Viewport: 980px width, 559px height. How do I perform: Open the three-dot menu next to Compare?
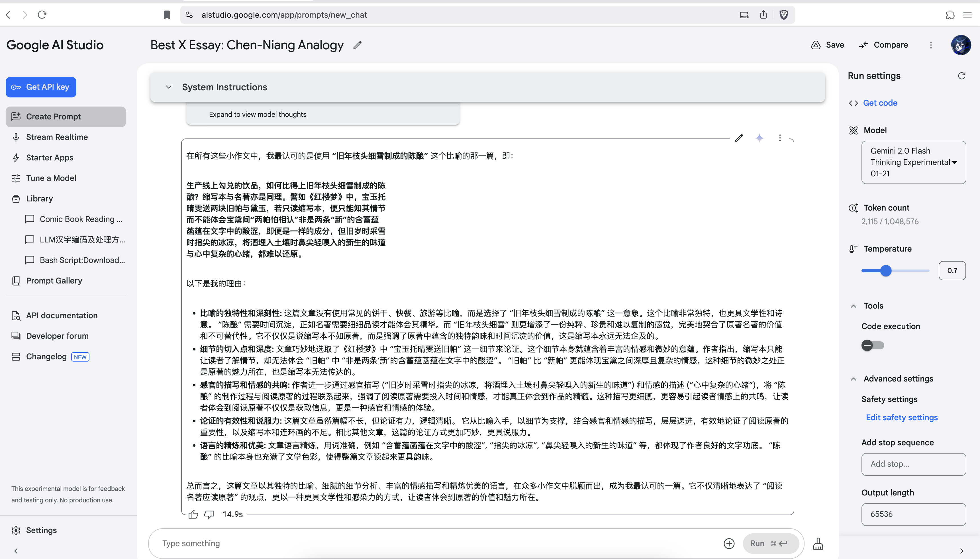(x=931, y=45)
